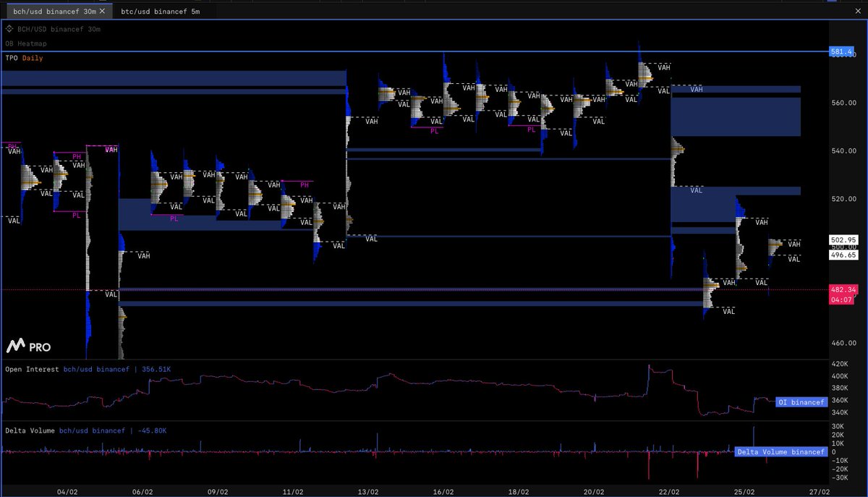Click the 27/02 date on the time axis
Image resolution: width=868 pixels, height=497 pixels.
point(820,491)
